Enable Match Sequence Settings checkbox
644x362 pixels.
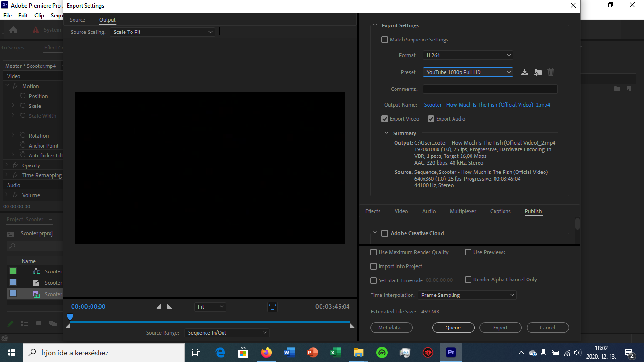(385, 40)
